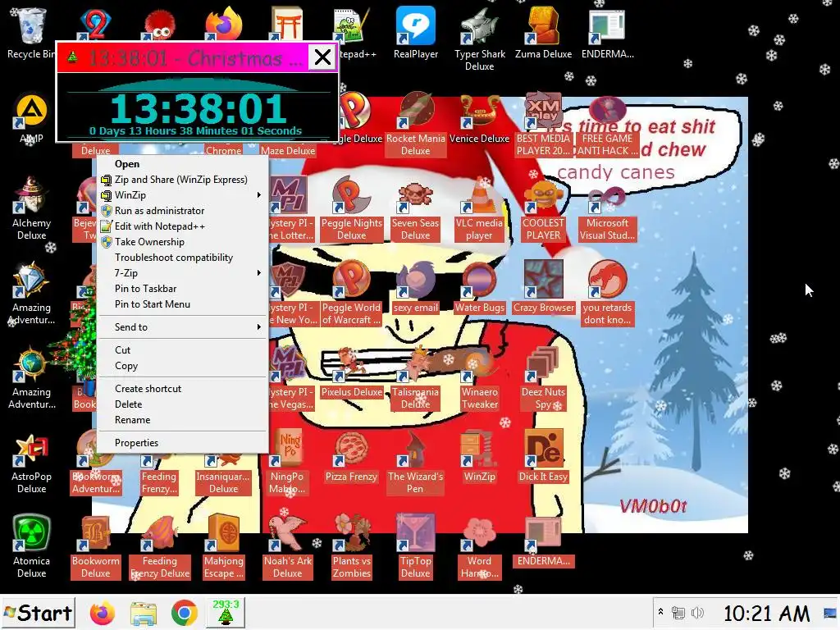Image resolution: width=840 pixels, height=630 pixels.
Task: Choose Open in the context menu
Action: (x=183, y=164)
